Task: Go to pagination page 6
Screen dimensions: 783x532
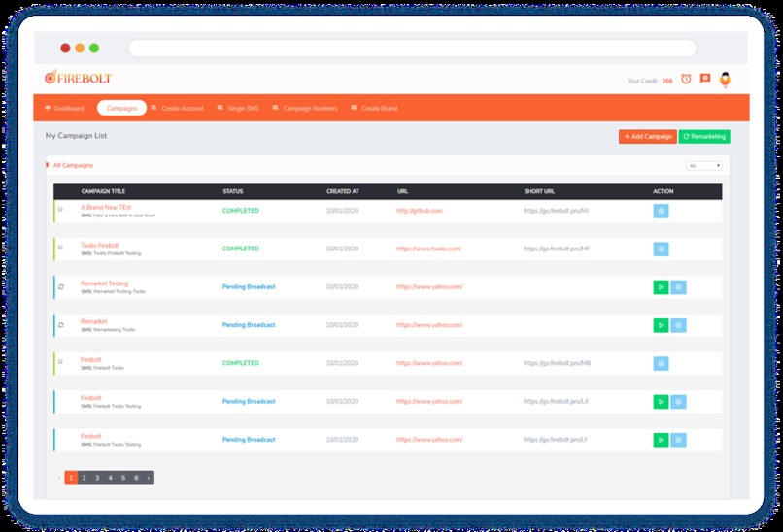Action: click(x=136, y=478)
